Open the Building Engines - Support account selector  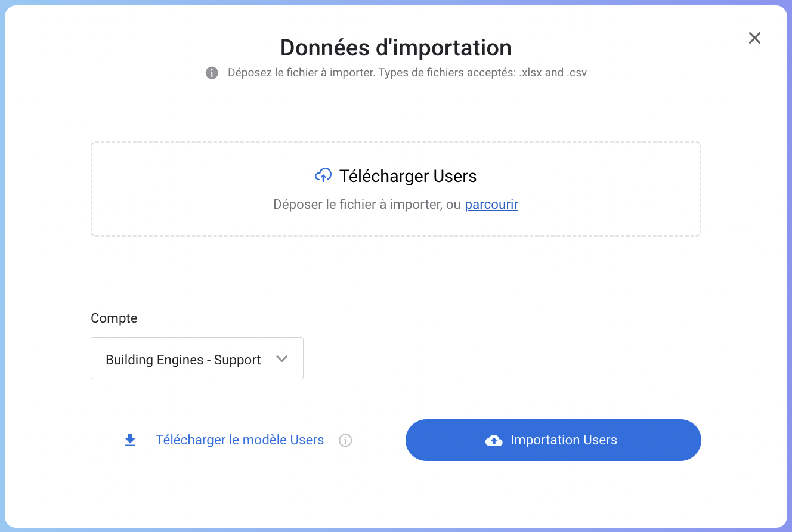click(x=184, y=360)
